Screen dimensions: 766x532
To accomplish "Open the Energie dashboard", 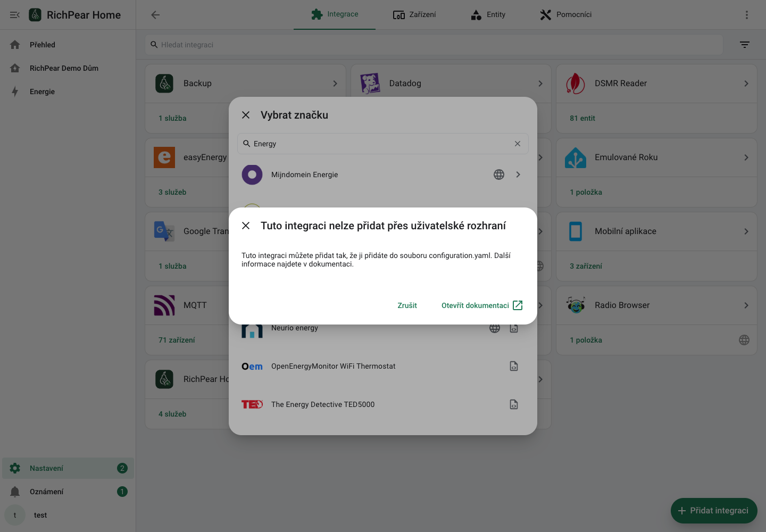I will (x=68, y=92).
